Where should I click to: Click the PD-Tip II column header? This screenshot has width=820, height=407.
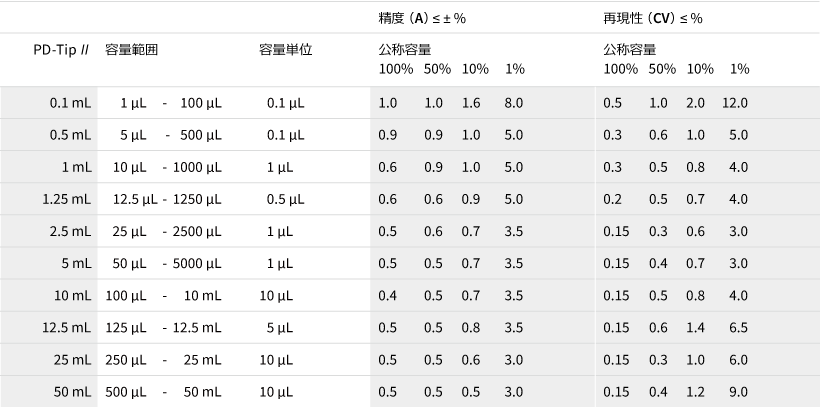tap(61, 50)
